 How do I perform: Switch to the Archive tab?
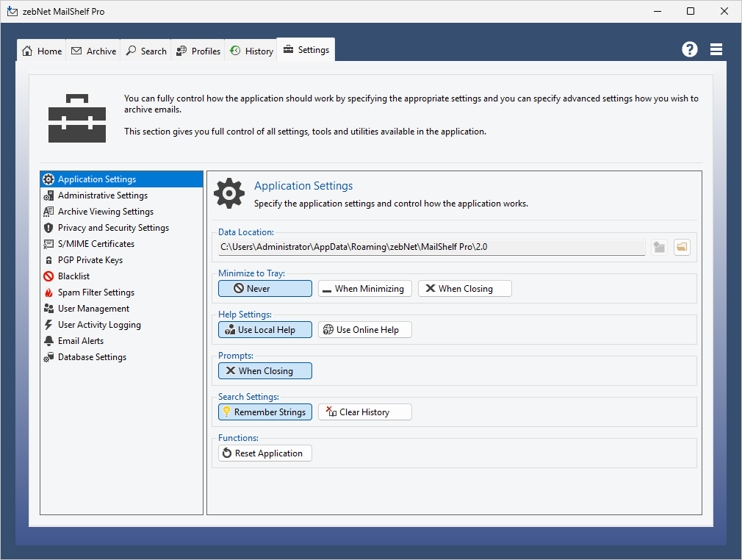(94, 51)
